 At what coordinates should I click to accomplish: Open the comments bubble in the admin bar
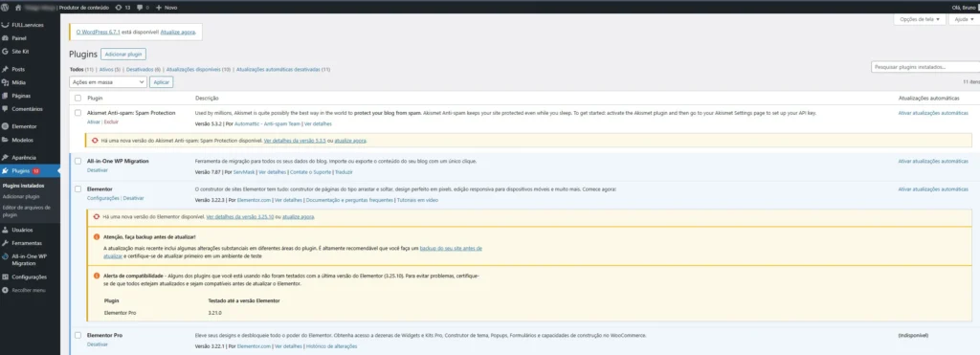pyautogui.click(x=143, y=7)
